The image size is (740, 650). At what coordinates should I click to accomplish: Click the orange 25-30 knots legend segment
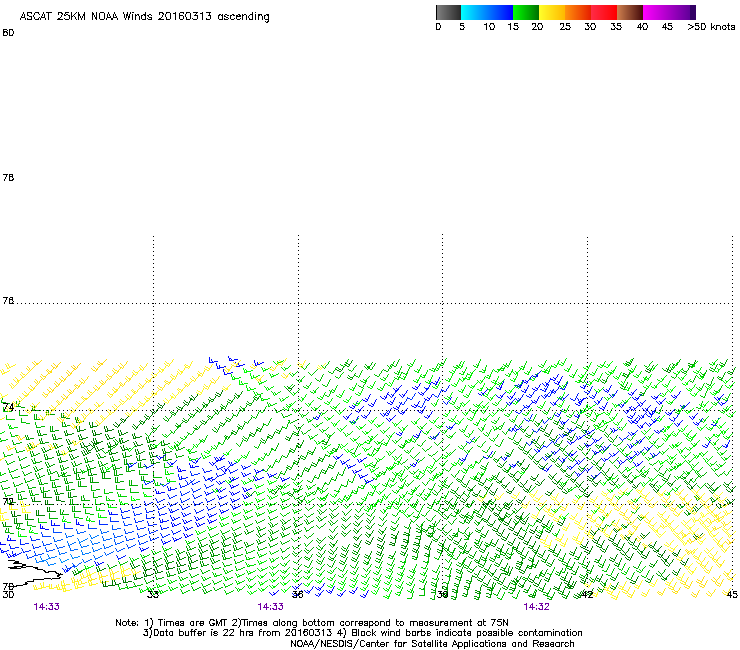click(578, 12)
